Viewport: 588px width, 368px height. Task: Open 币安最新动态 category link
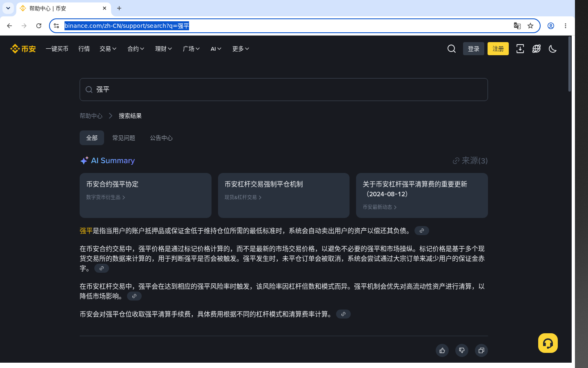tap(379, 207)
